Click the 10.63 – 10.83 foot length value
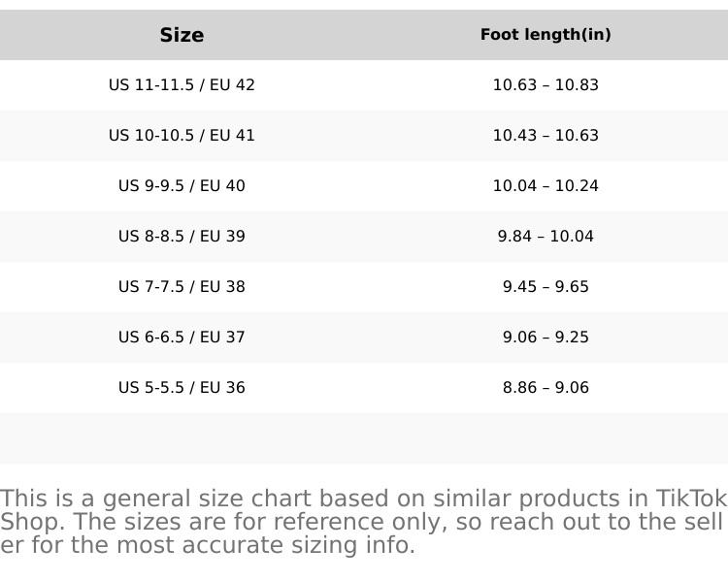This screenshot has width=728, height=580. (x=546, y=85)
